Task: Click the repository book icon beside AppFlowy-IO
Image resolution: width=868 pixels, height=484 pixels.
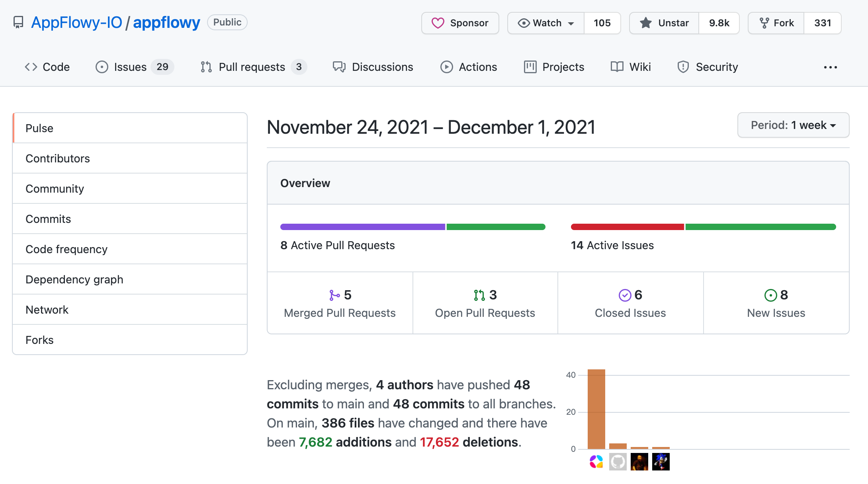Action: click(18, 22)
